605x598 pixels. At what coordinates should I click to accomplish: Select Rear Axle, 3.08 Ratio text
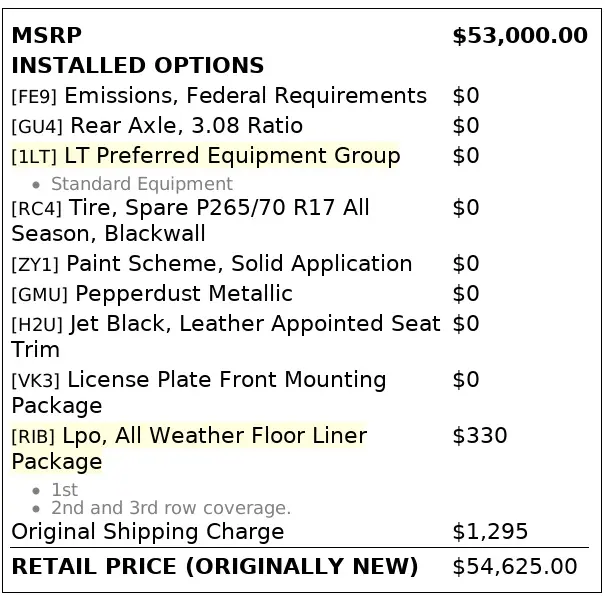coord(186,126)
